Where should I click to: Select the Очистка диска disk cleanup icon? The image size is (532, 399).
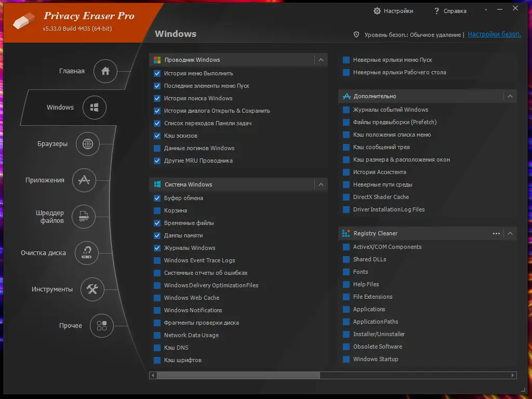86,253
